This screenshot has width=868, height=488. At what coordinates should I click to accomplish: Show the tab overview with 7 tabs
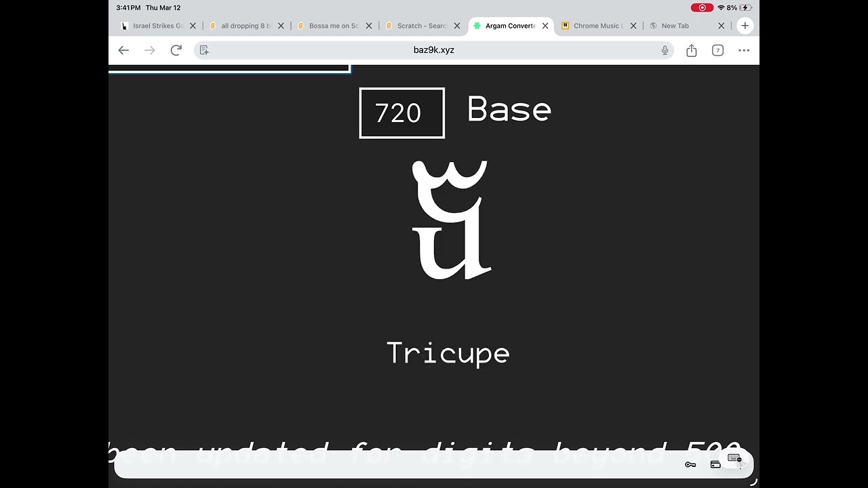(x=717, y=50)
